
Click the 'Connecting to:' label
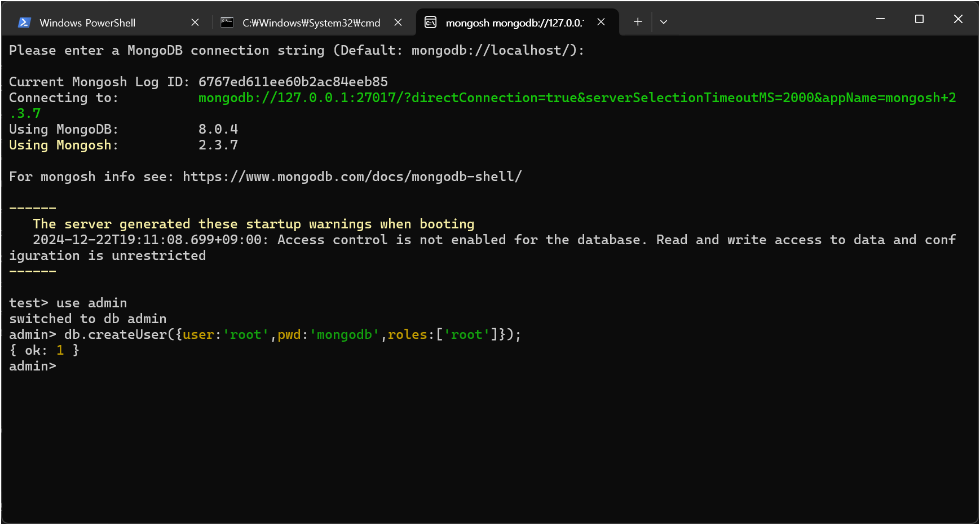click(x=64, y=98)
